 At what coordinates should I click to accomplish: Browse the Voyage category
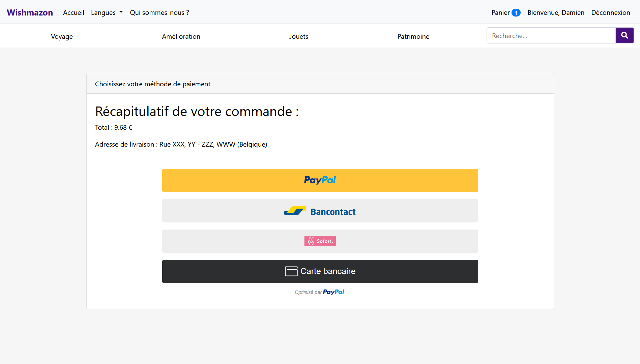click(x=62, y=36)
